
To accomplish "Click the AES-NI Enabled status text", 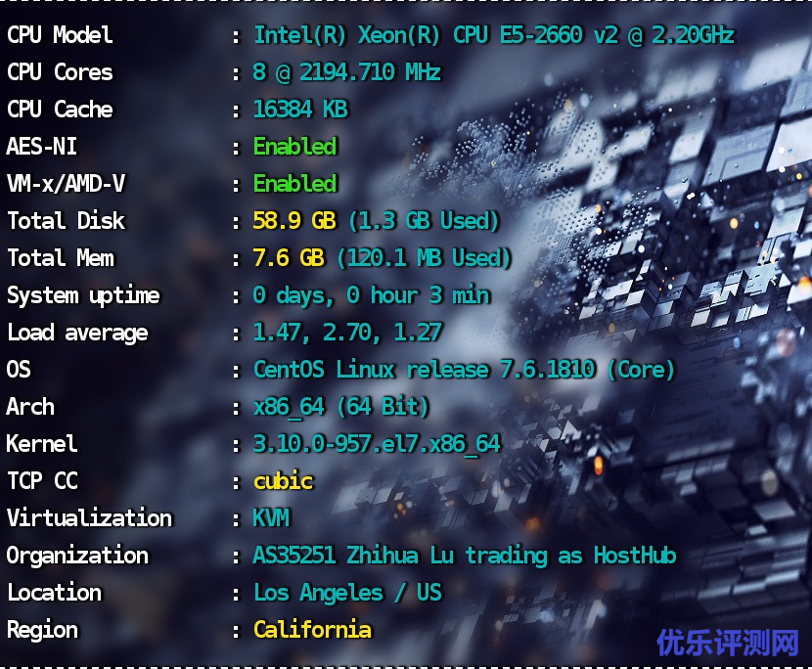I will click(x=295, y=147).
